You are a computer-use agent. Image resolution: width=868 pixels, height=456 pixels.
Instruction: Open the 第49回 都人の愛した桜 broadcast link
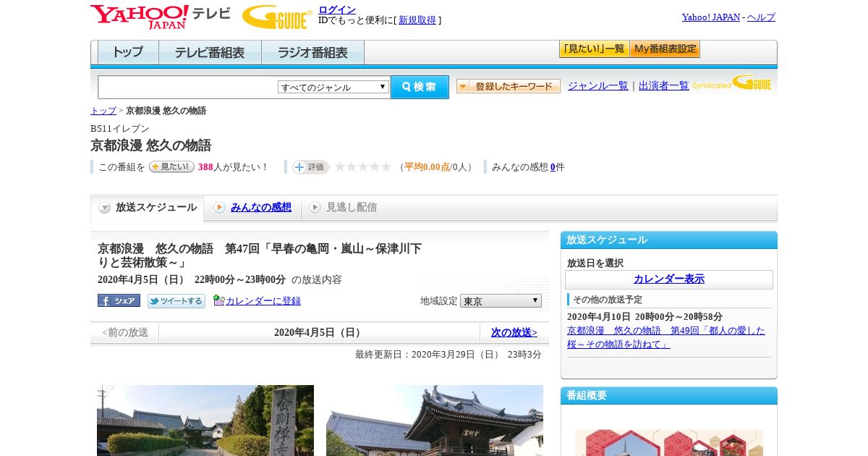[x=665, y=337]
